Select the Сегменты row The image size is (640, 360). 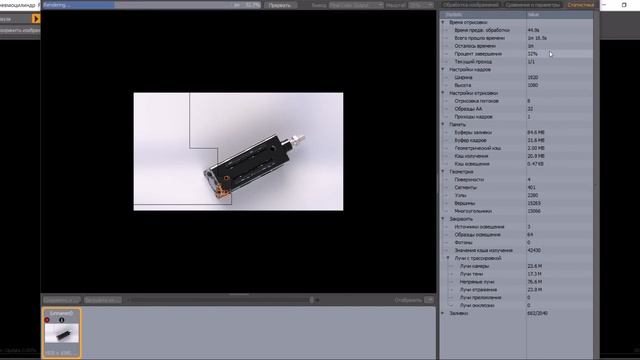[x=517, y=188]
